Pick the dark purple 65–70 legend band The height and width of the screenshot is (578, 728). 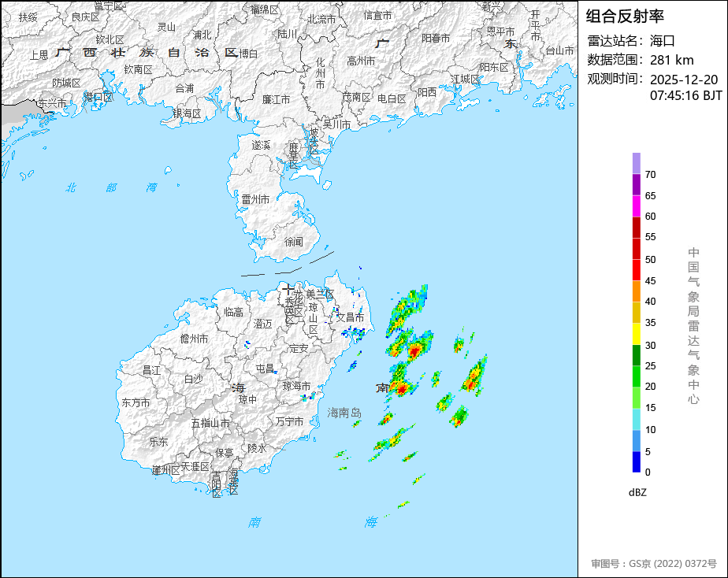point(637,184)
